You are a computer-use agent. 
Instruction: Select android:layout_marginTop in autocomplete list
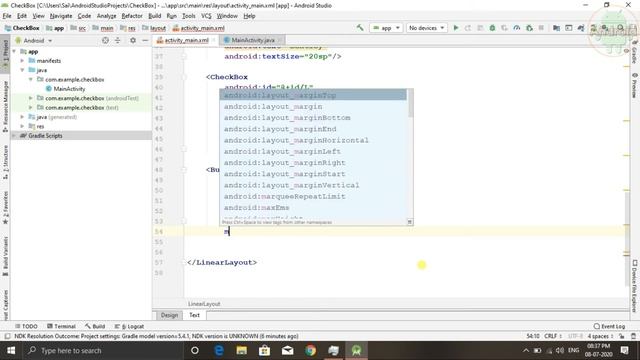[x=313, y=95]
